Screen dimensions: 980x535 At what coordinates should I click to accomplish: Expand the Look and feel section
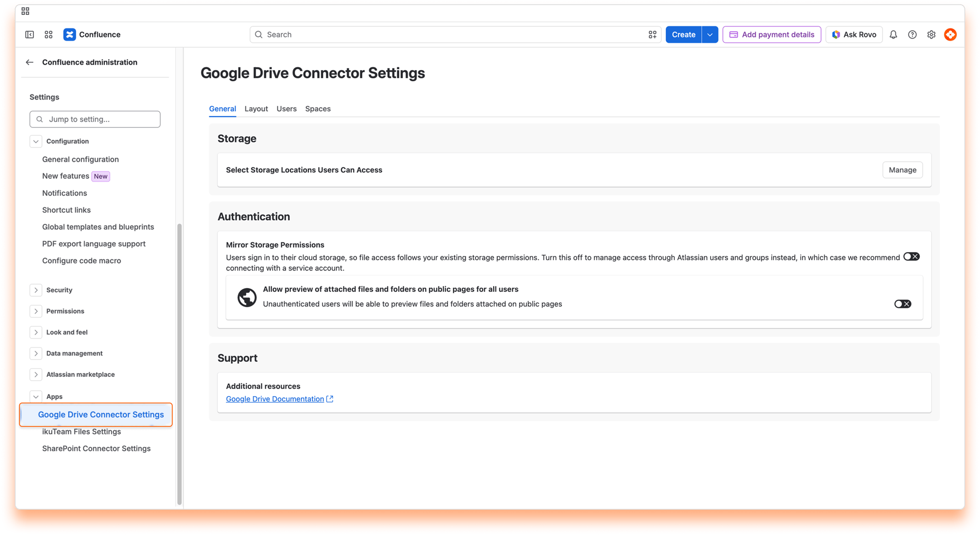(36, 332)
